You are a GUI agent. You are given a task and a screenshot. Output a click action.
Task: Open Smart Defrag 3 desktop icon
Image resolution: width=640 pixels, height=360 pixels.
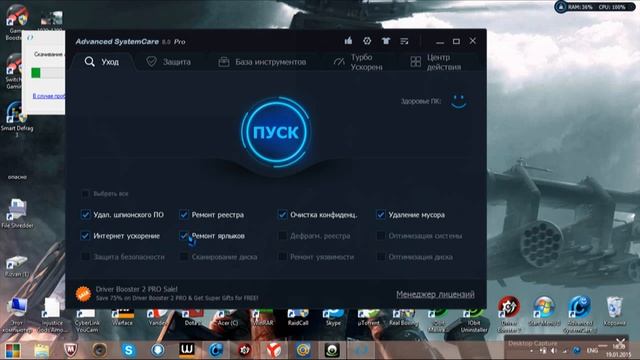[16, 112]
